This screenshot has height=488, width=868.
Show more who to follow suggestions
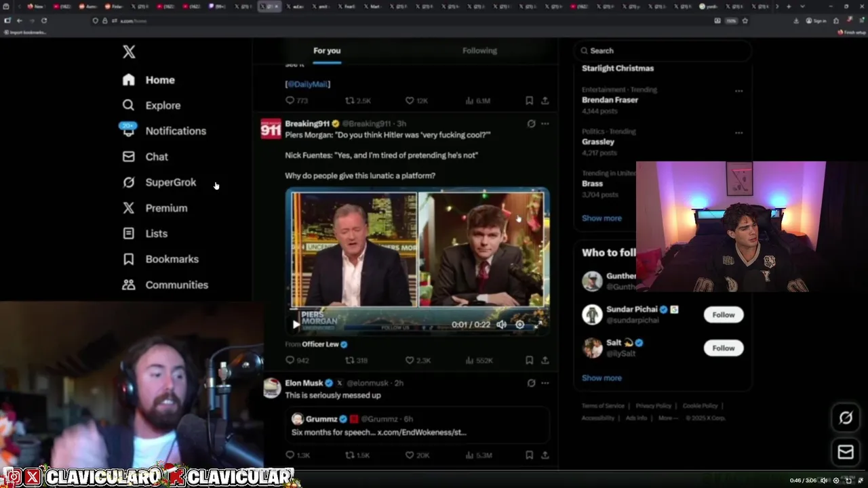(601, 378)
